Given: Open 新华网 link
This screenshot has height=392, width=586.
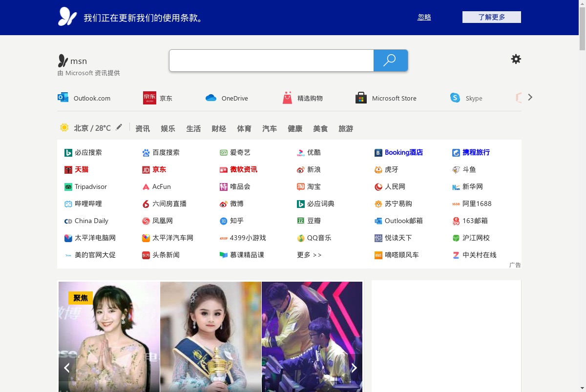Looking at the screenshot, I should (x=467, y=186).
